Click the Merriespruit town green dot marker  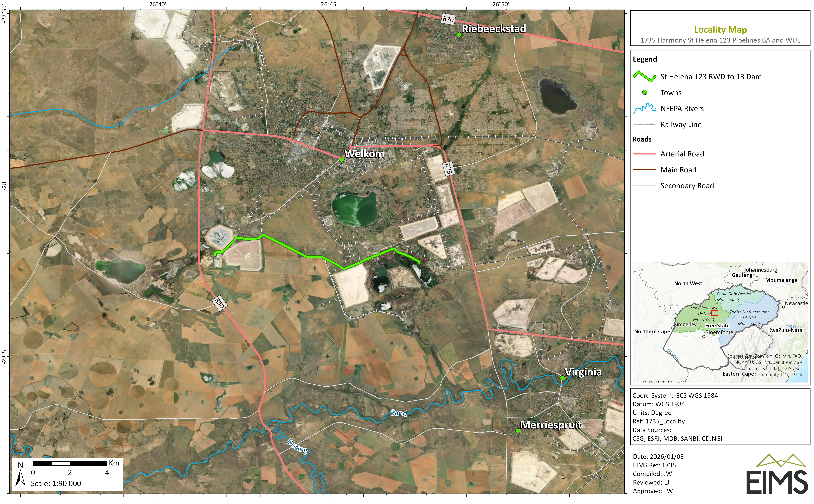click(518, 431)
